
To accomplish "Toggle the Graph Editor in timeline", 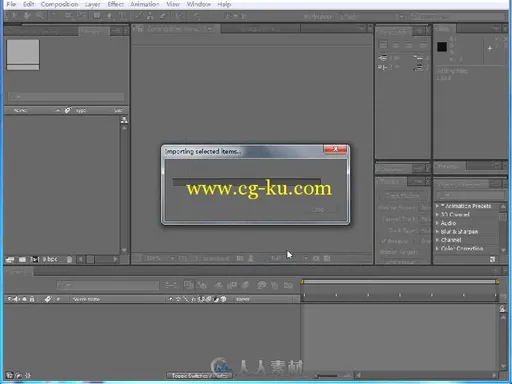I will (288, 285).
